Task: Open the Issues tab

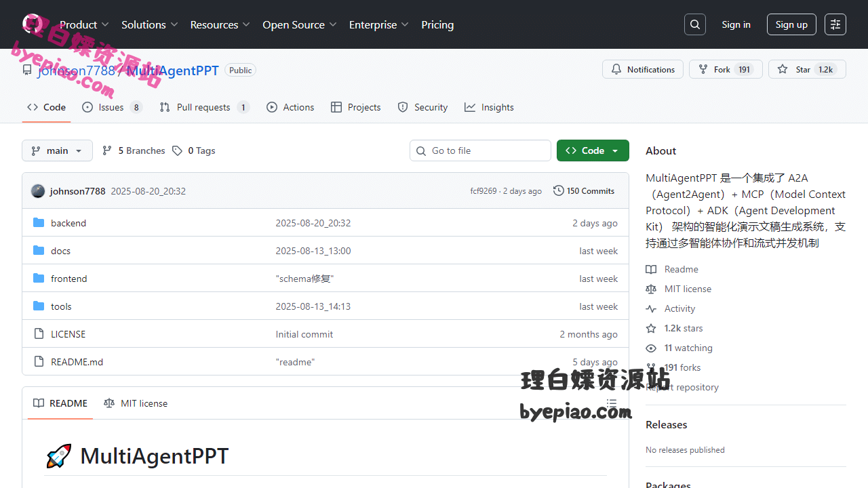Action: (x=112, y=107)
